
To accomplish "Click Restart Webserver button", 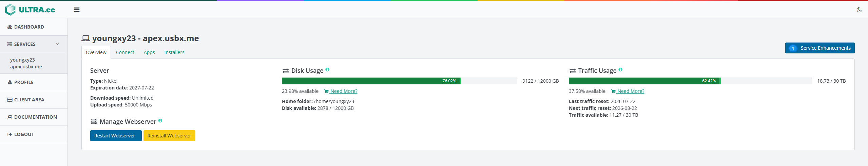I will coord(116,136).
